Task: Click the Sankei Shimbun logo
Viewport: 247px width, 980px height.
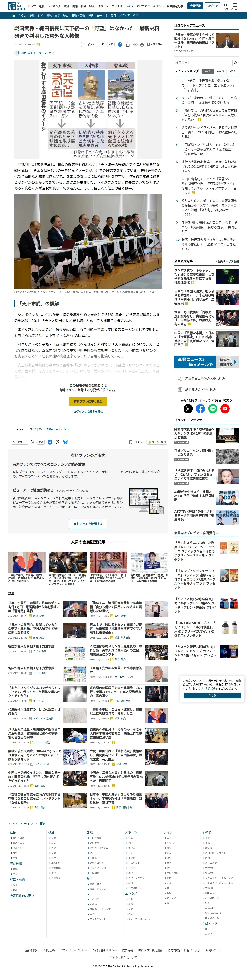Action: click(16, 6)
